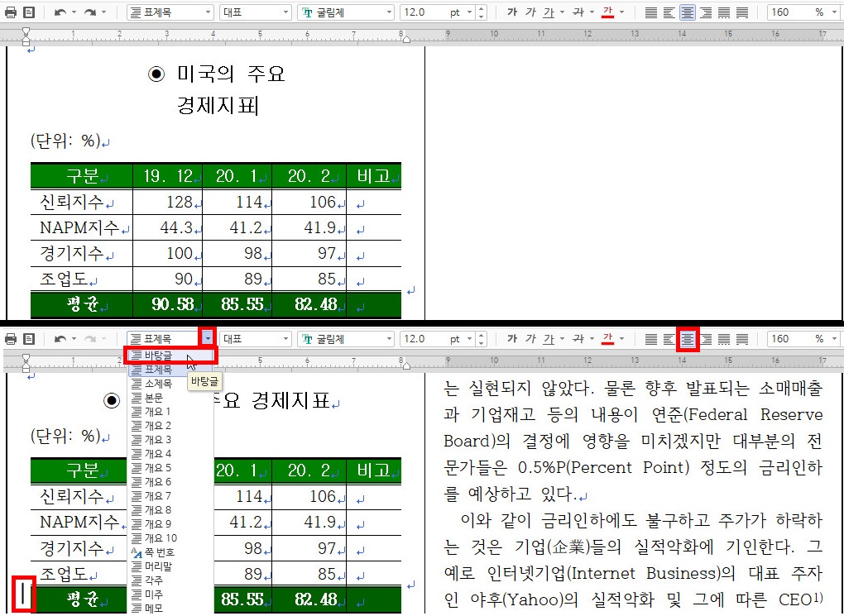Select 미주 style from the list
The height and width of the screenshot is (616, 844).
[x=170, y=595]
